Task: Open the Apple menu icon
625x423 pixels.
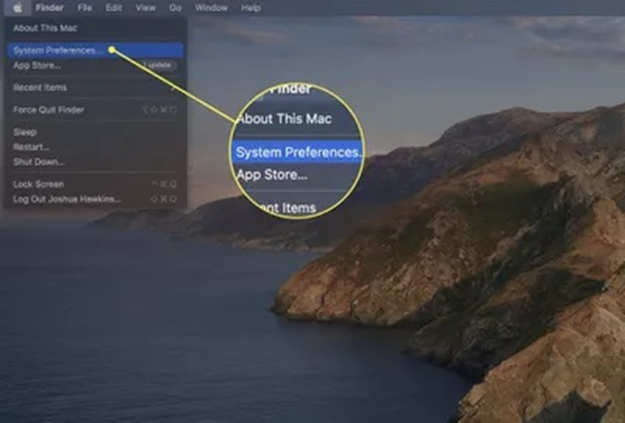Action: (17, 8)
